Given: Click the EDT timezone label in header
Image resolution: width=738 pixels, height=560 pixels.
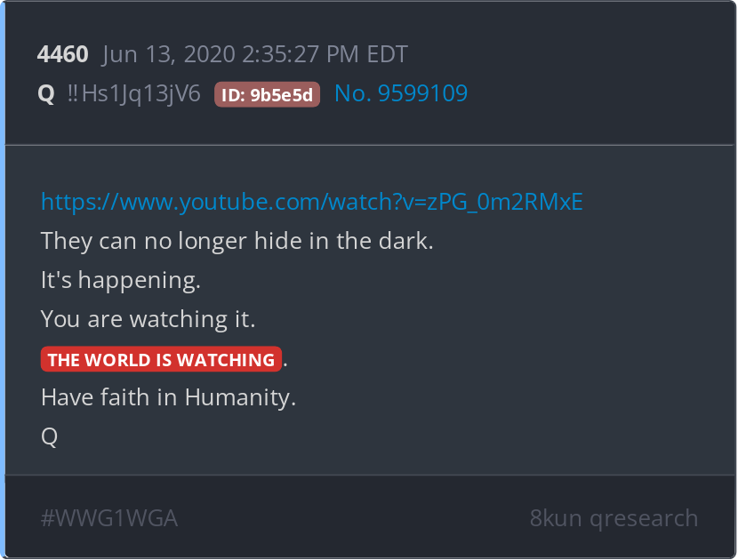Looking at the screenshot, I should [387, 54].
